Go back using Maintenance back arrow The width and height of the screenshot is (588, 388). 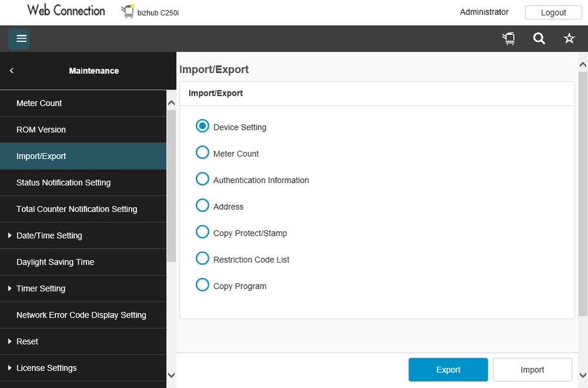tap(12, 70)
